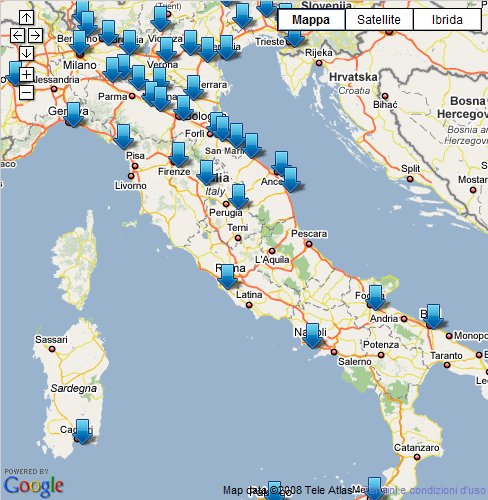Pan the map down with arrow button
The image size is (488, 500).
(x=26, y=53)
